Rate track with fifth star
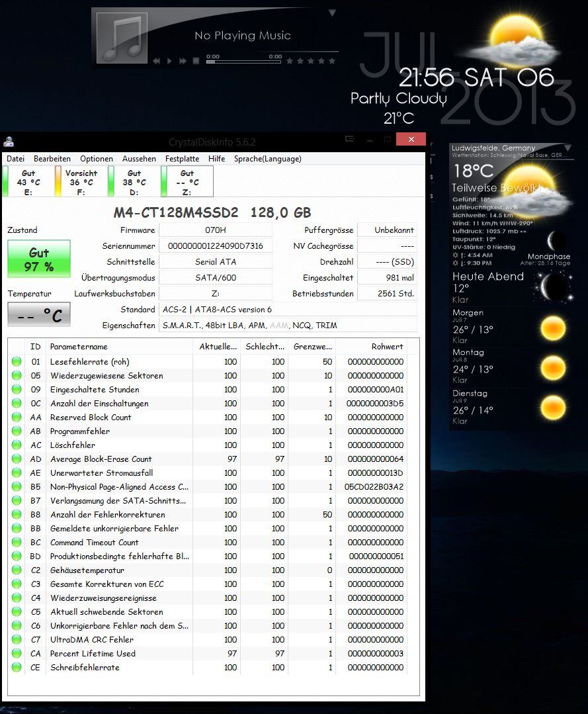The width and height of the screenshot is (588, 714). click(332, 61)
